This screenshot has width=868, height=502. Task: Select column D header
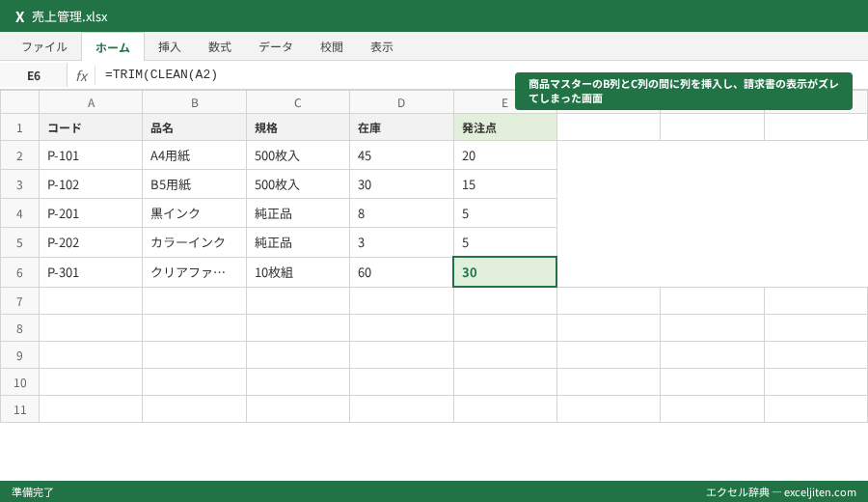(401, 102)
